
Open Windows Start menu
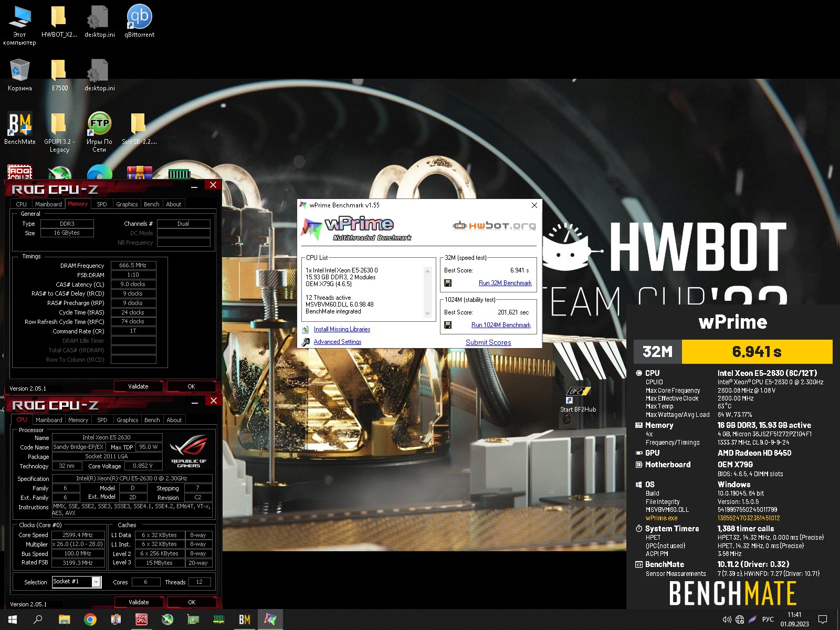tap(13, 619)
